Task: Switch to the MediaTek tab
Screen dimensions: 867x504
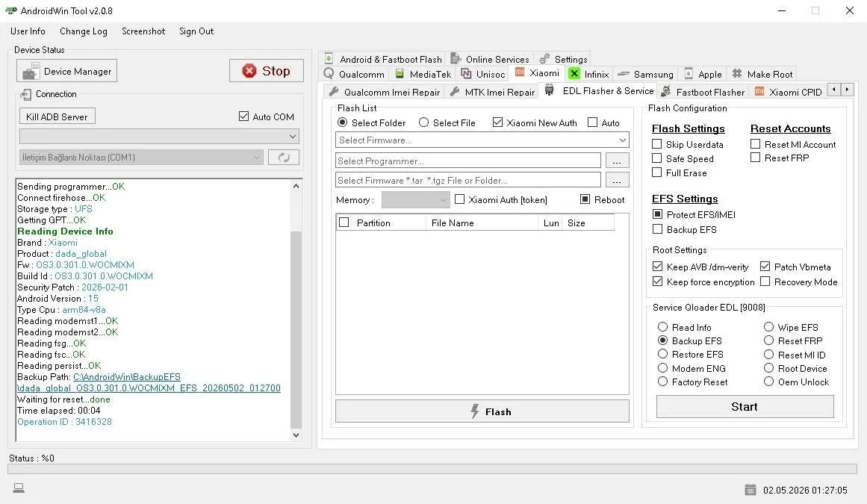Action: [423, 74]
